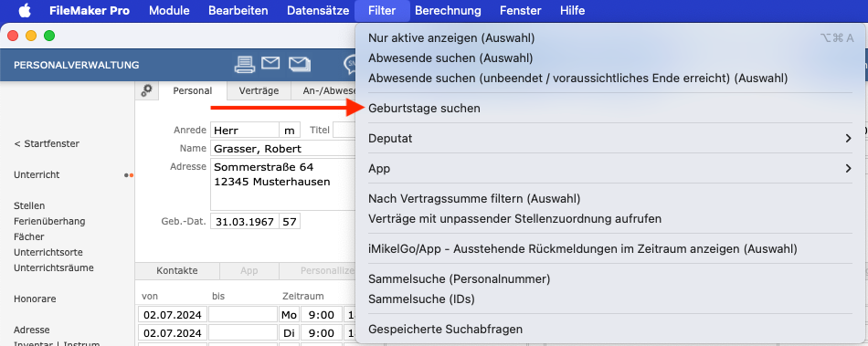This screenshot has height=346, width=868.
Task: Open Unterrichtsorte in the sidebar
Action: [48, 252]
